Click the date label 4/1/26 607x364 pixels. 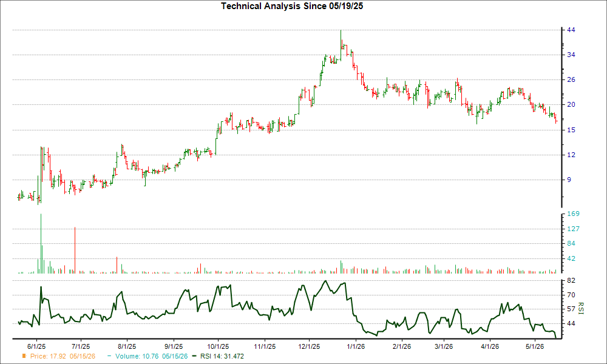tap(490, 346)
